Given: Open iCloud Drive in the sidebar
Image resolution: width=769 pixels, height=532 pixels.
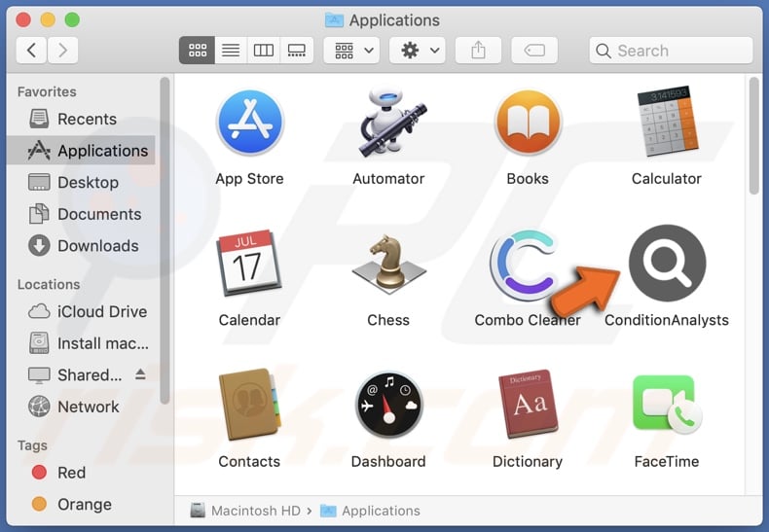Looking at the screenshot, I should (x=82, y=311).
